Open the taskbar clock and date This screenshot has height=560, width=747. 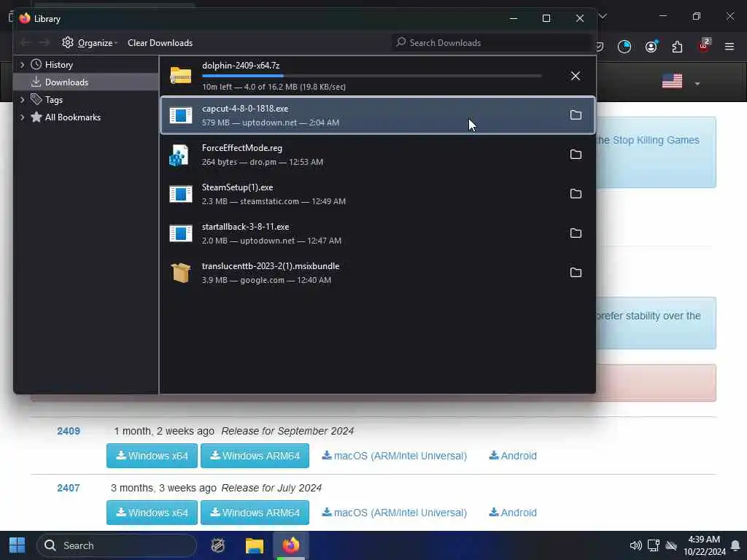pos(705,545)
